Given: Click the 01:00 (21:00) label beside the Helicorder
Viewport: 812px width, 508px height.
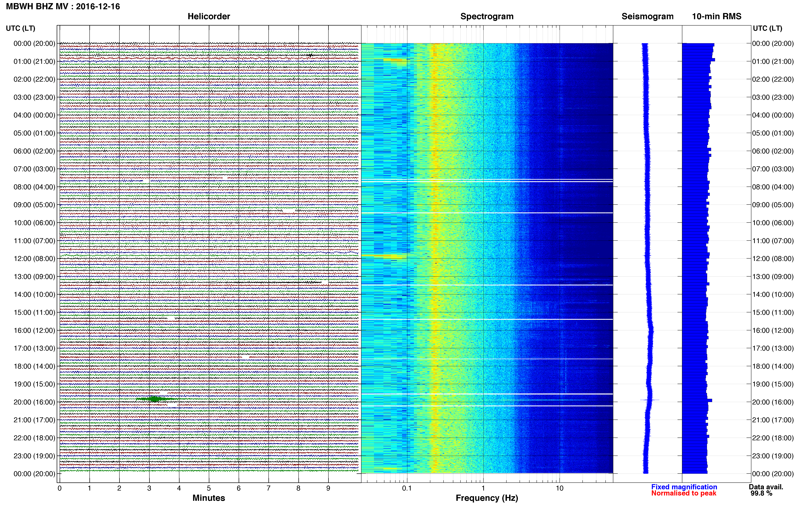Looking at the screenshot, I should 34,62.
